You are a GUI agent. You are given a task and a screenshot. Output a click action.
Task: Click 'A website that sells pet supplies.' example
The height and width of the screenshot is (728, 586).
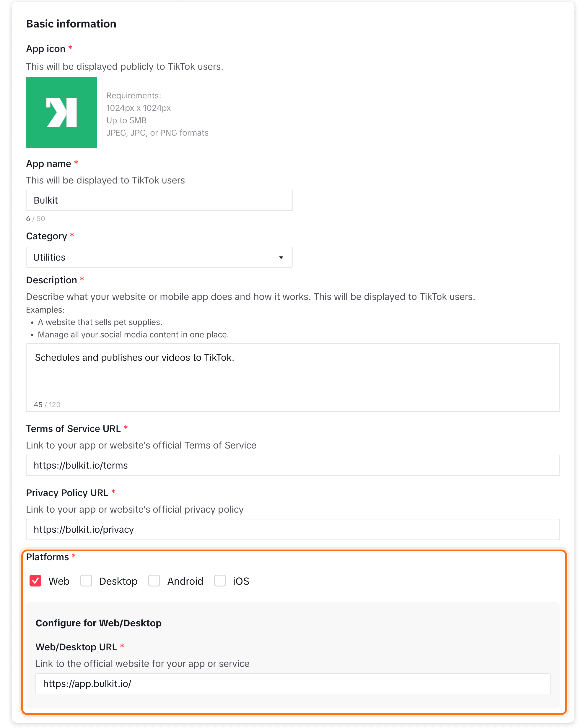(x=100, y=322)
